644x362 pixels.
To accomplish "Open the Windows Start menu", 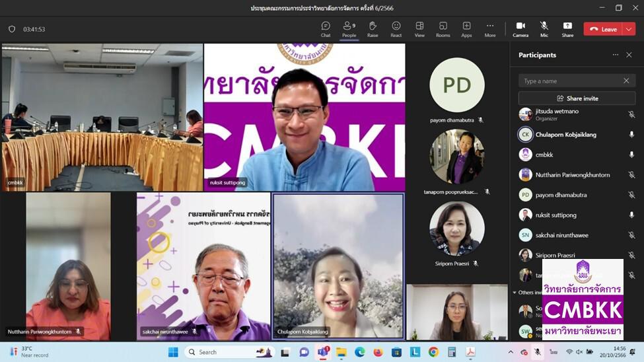I will 173,352.
